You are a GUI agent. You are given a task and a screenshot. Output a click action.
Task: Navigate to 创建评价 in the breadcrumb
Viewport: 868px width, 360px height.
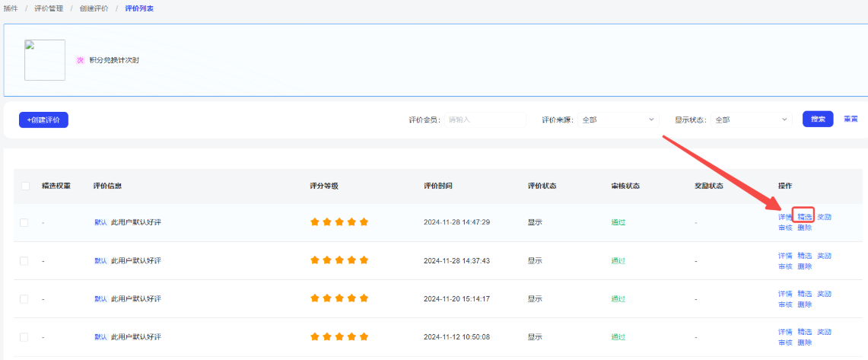(x=94, y=8)
